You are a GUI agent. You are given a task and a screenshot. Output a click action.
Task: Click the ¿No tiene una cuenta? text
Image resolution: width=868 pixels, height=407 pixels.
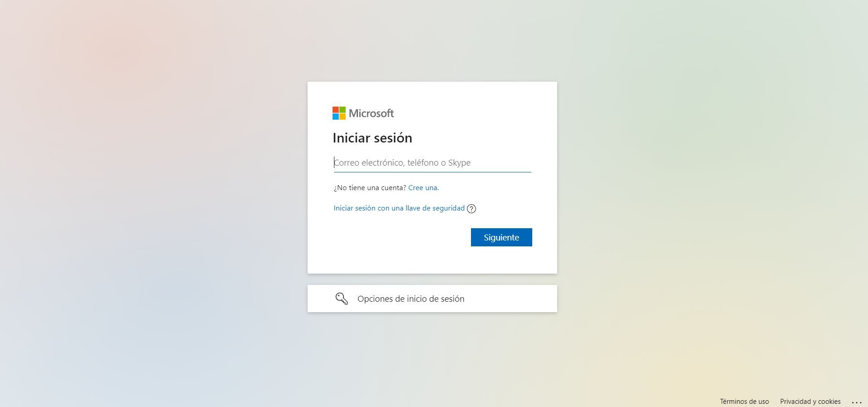370,188
